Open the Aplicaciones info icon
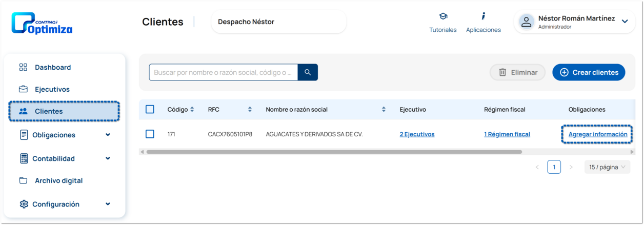The width and height of the screenshot is (644, 225). point(483,16)
